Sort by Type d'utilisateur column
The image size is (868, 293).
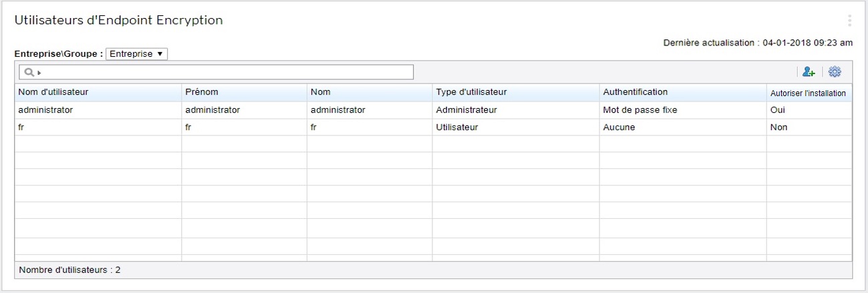pos(471,92)
